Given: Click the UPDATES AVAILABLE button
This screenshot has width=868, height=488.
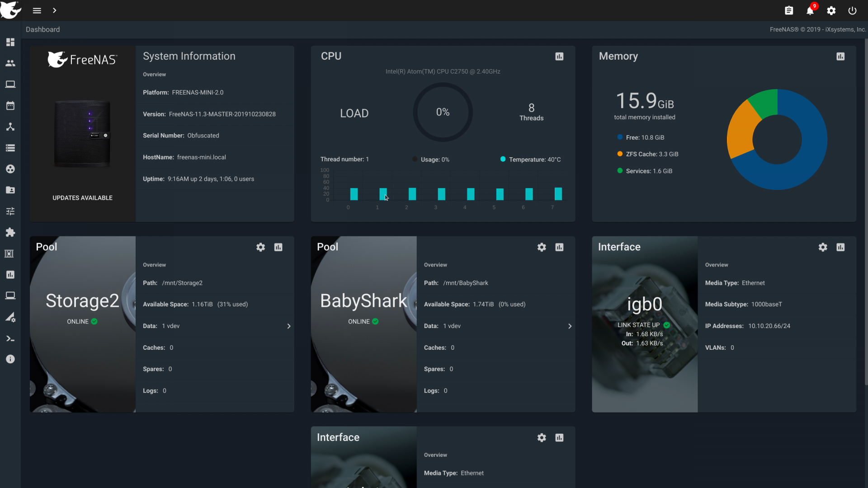Looking at the screenshot, I should 82,198.
